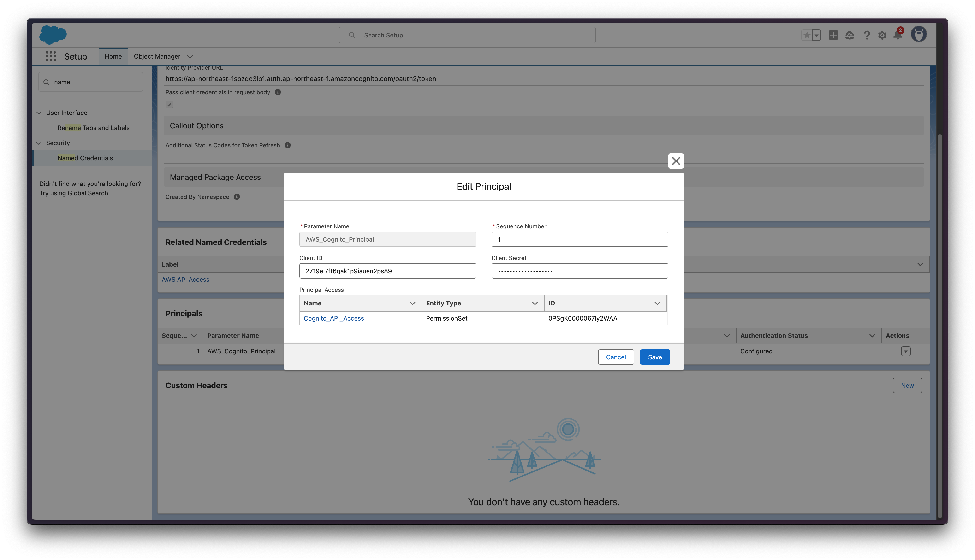Collapse the User Interface tree section
This screenshot has width=975, height=560.
[39, 113]
